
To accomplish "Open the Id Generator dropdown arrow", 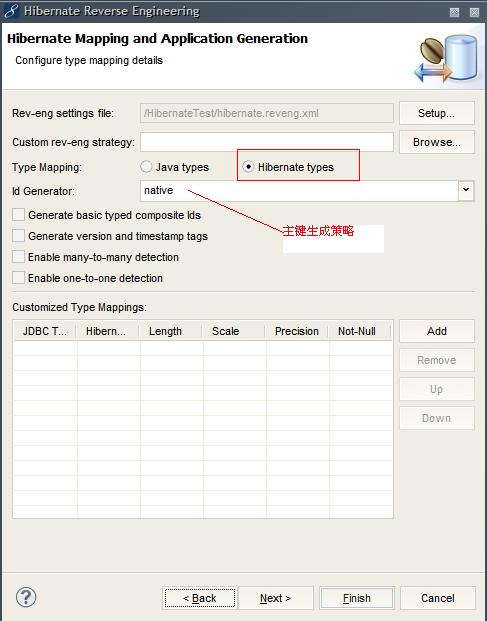I will 466,190.
